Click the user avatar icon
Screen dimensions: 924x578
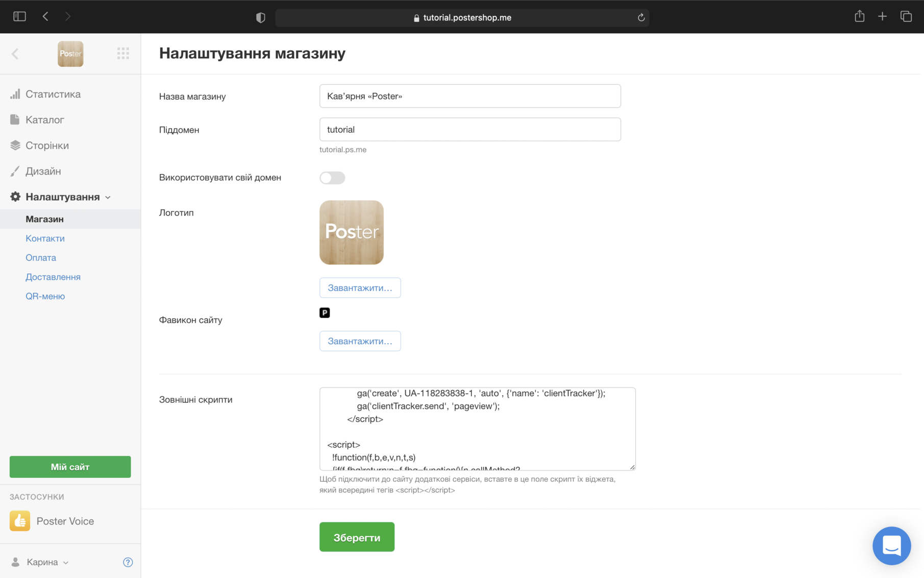point(15,562)
